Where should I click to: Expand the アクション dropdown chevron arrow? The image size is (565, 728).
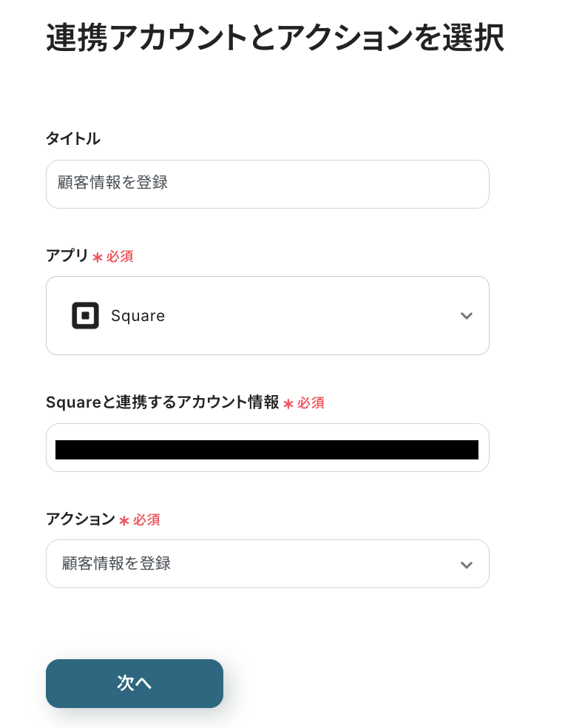point(466,564)
